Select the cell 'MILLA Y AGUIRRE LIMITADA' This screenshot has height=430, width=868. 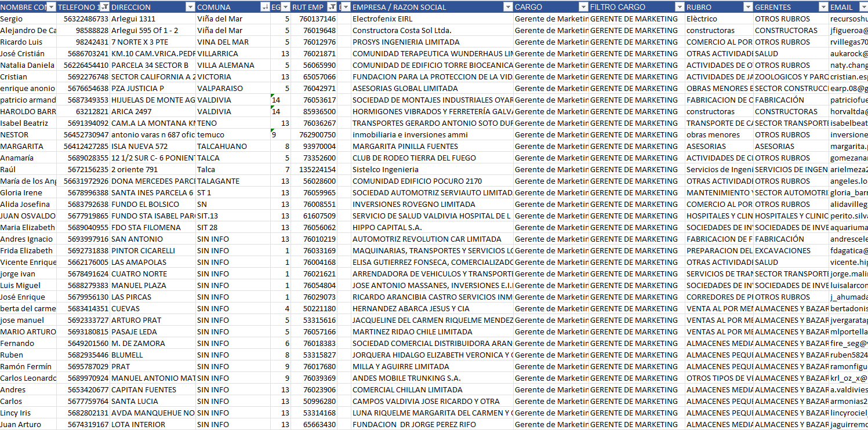point(432,366)
